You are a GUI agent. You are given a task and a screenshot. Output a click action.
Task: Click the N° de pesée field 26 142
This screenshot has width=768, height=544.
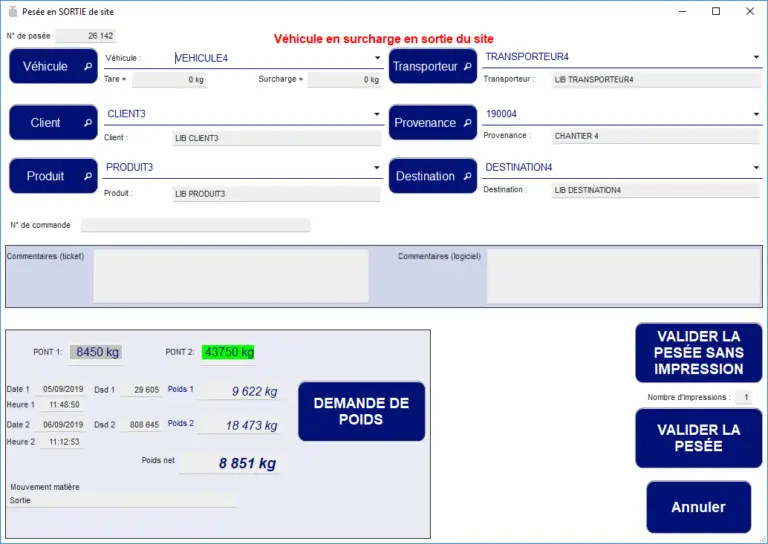click(x=86, y=36)
